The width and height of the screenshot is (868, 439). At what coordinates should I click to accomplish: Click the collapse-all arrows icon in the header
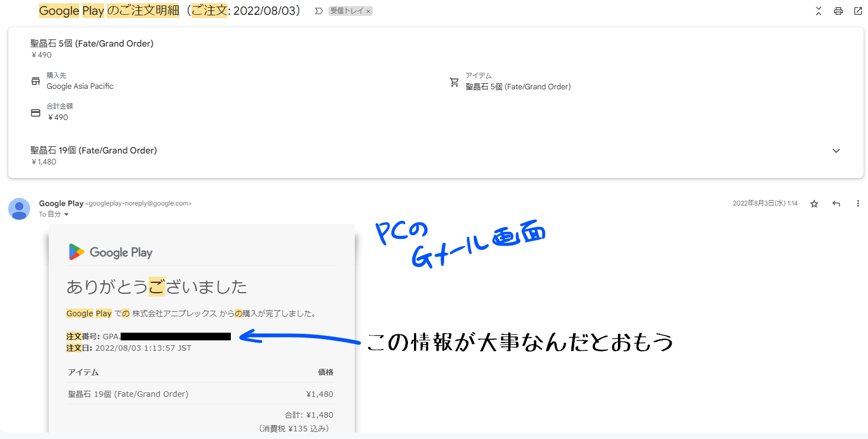click(819, 11)
